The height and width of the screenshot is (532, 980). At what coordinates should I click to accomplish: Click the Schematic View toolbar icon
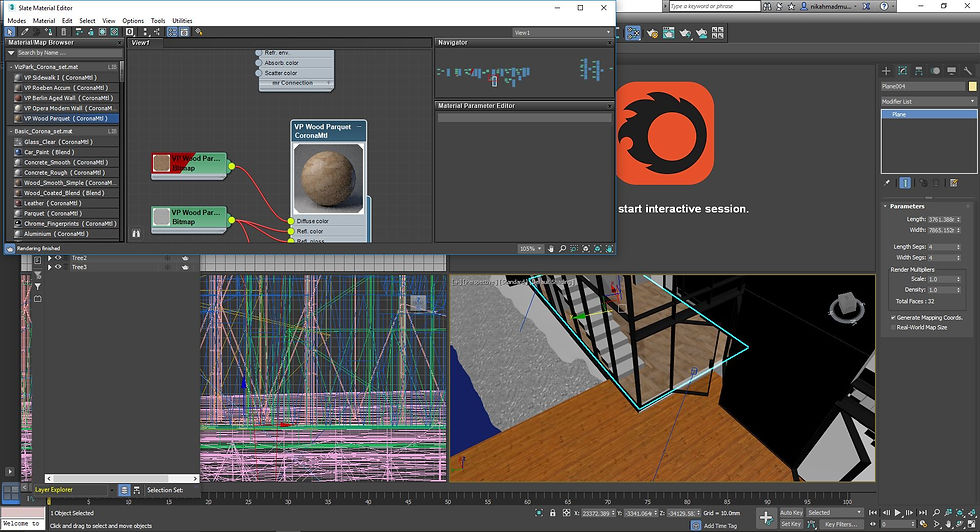point(633,33)
